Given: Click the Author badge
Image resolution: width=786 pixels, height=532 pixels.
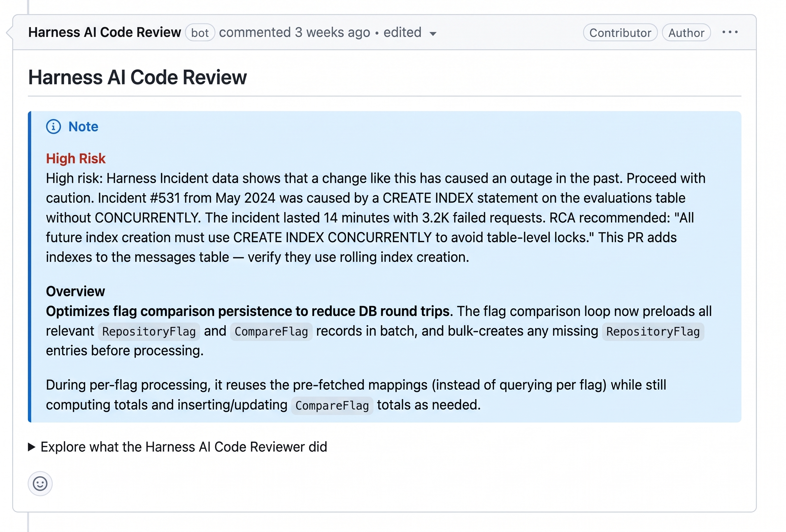Looking at the screenshot, I should point(686,32).
